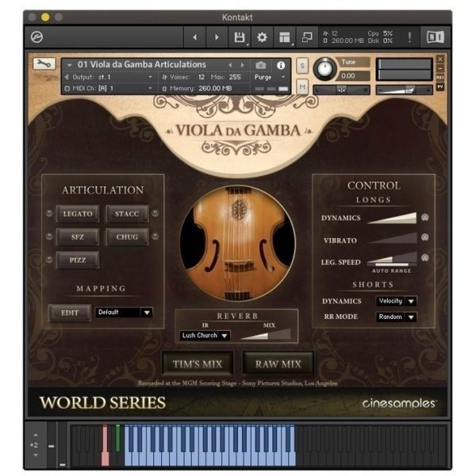This screenshot has width=476, height=476.
Task: Click the red keyswitch key on keyboard
Action: pos(105,445)
